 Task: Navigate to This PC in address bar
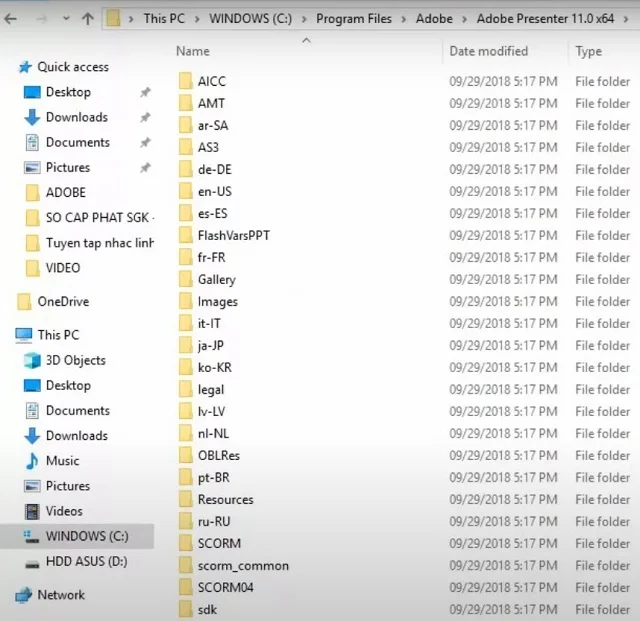164,19
